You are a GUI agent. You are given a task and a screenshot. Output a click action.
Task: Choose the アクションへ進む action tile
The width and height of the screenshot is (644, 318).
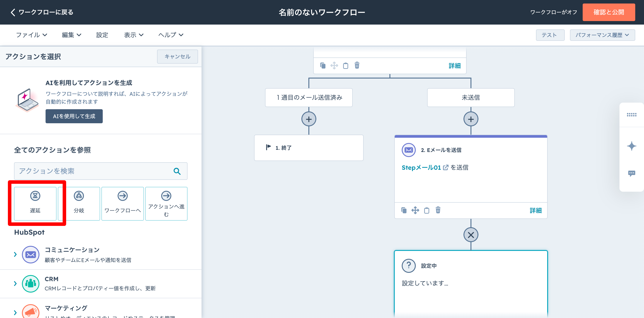166,204
